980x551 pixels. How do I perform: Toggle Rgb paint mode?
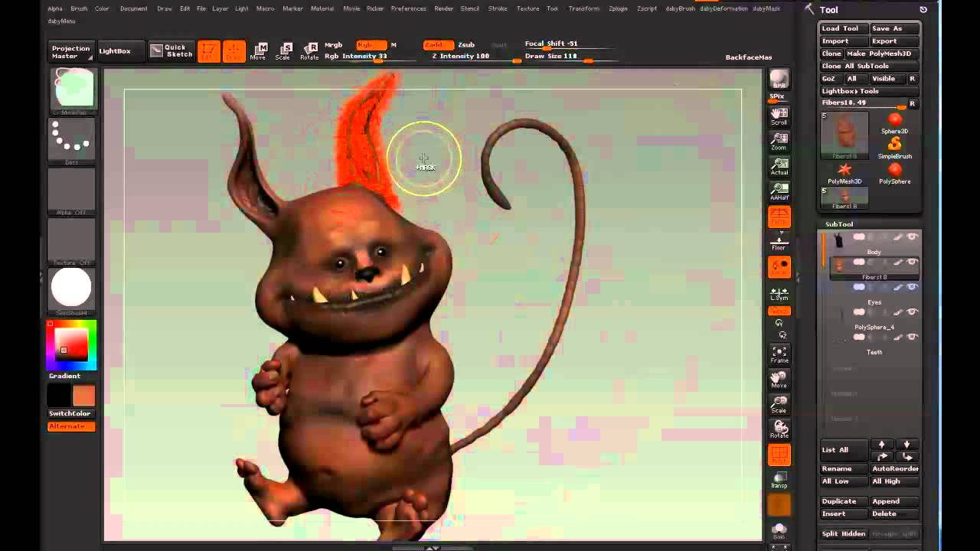(x=371, y=45)
